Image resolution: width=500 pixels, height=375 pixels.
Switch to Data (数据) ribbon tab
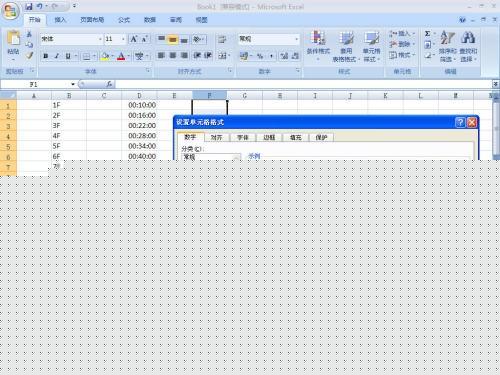150,20
